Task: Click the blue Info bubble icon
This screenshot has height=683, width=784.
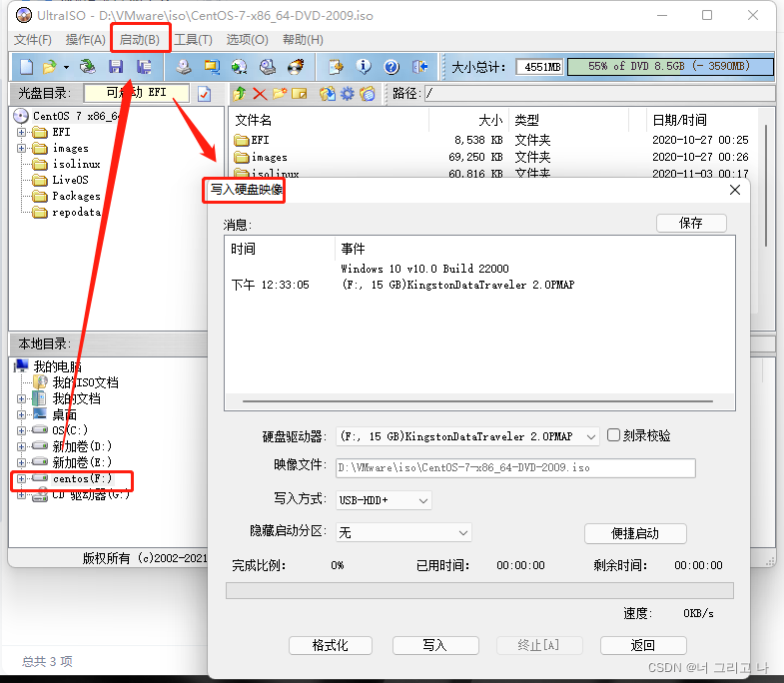Action: point(364,67)
